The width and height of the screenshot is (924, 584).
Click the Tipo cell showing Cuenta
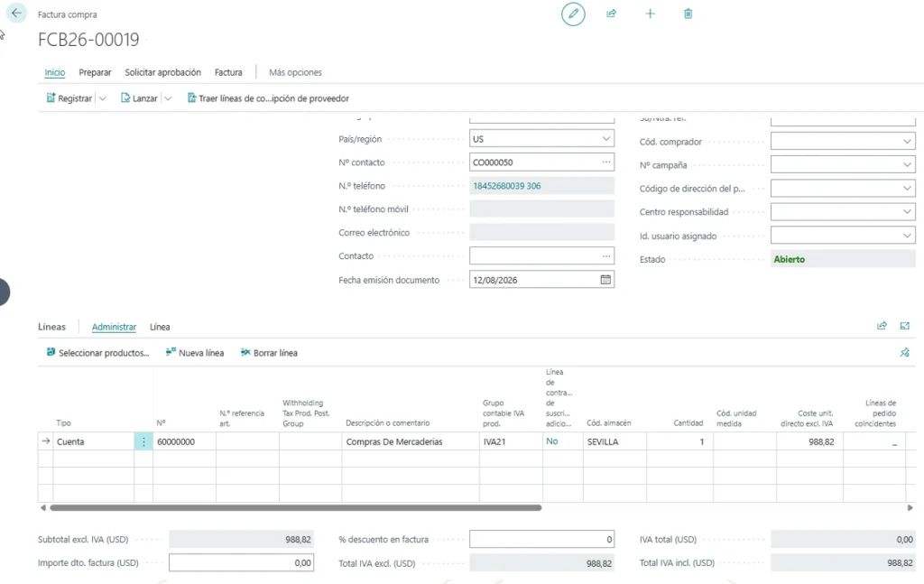pyautogui.click(x=93, y=441)
